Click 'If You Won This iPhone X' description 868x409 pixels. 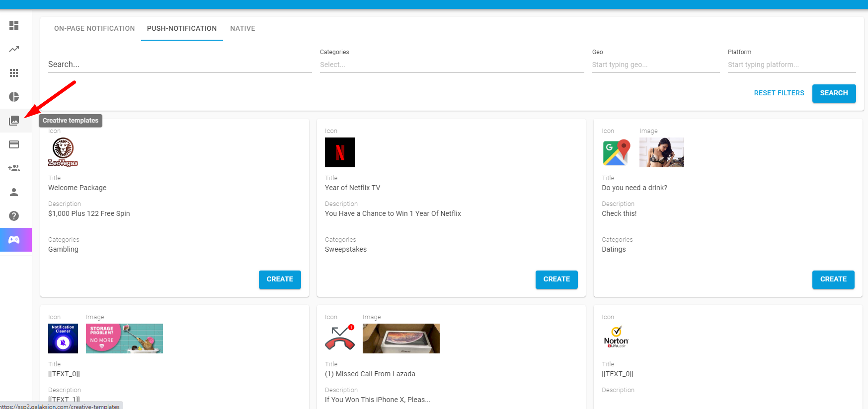point(378,400)
